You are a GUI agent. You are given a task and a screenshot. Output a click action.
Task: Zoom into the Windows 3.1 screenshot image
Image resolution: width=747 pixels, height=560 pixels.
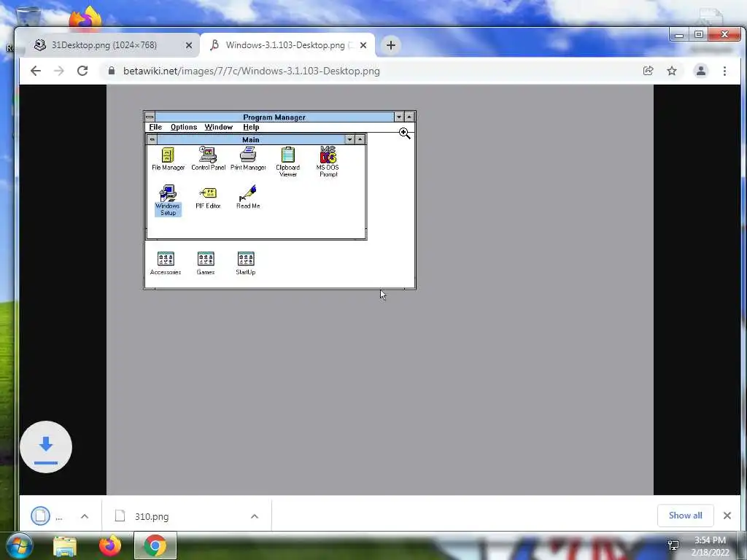point(379,289)
